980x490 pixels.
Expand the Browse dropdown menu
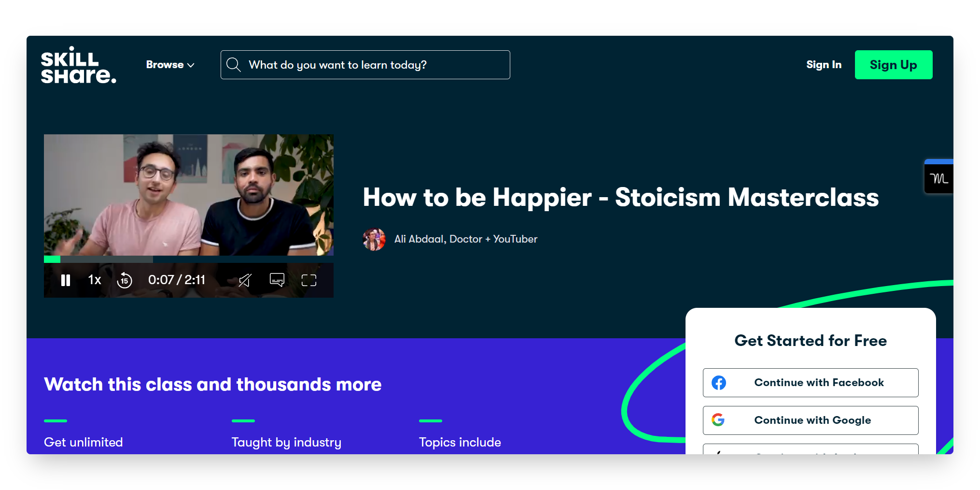[x=170, y=65]
